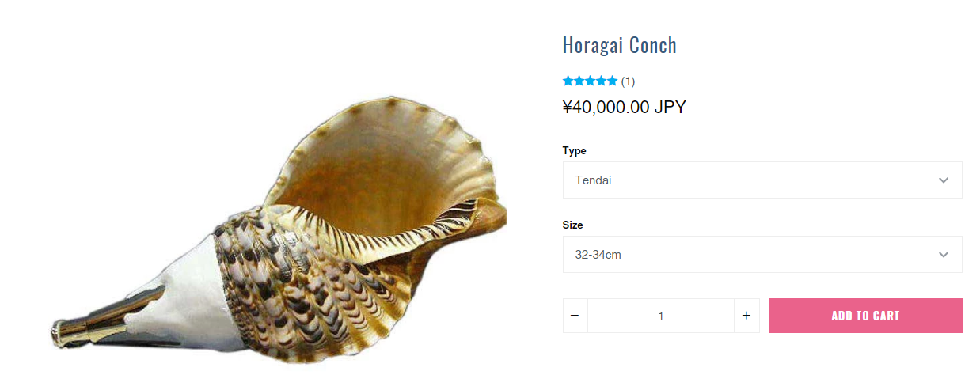Click the Horagai Conch product title
This screenshot has height=375, width=980.
pos(620,45)
